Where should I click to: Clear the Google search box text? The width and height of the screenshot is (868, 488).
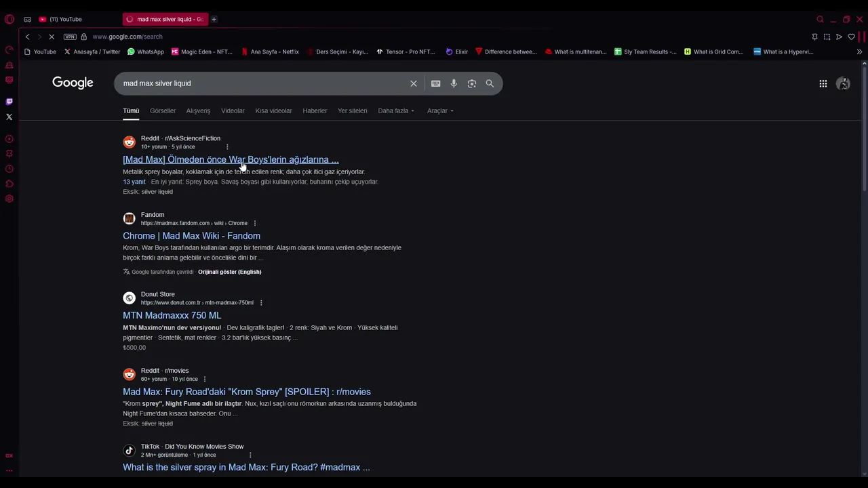(414, 83)
